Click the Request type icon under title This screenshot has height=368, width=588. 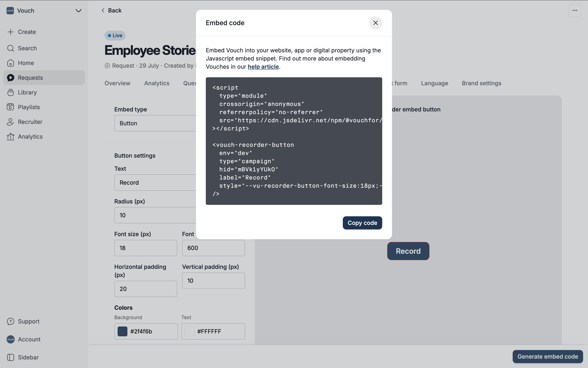107,66
